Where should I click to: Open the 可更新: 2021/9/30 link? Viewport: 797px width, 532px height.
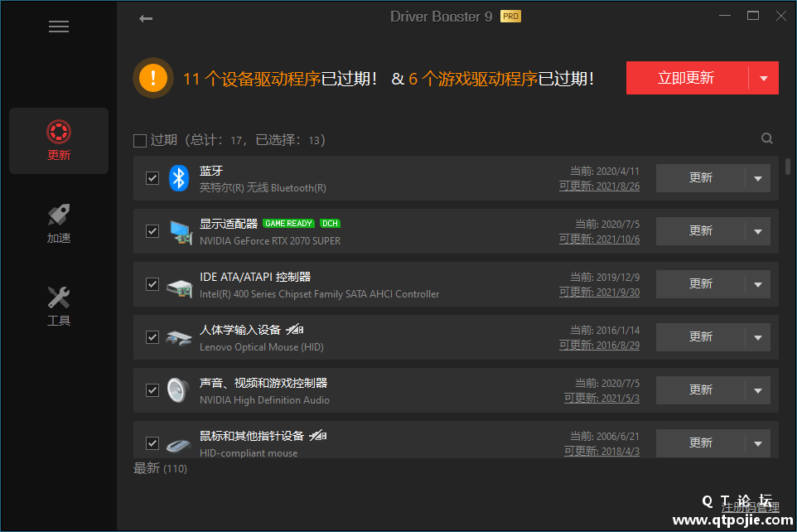click(x=599, y=292)
